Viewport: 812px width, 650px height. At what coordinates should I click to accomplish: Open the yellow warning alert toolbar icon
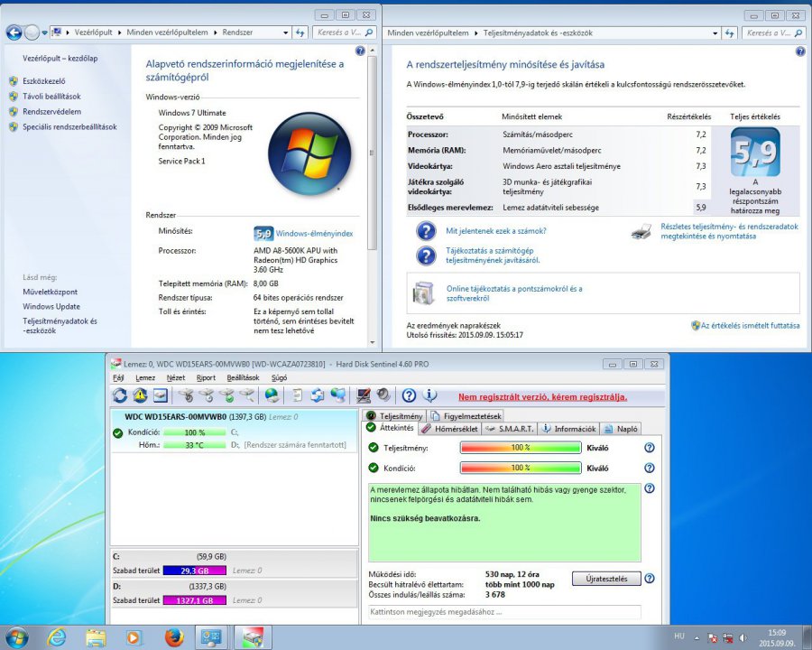pyautogui.click(x=140, y=396)
